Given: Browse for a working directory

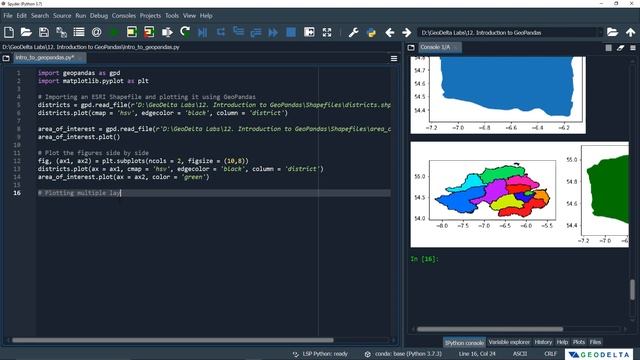Looking at the screenshot, I should point(612,32).
